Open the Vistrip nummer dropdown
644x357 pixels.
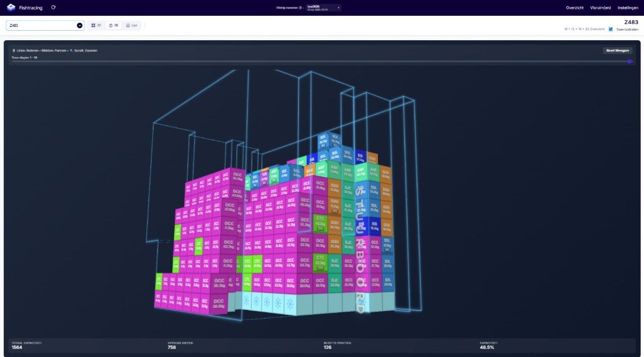click(x=323, y=8)
